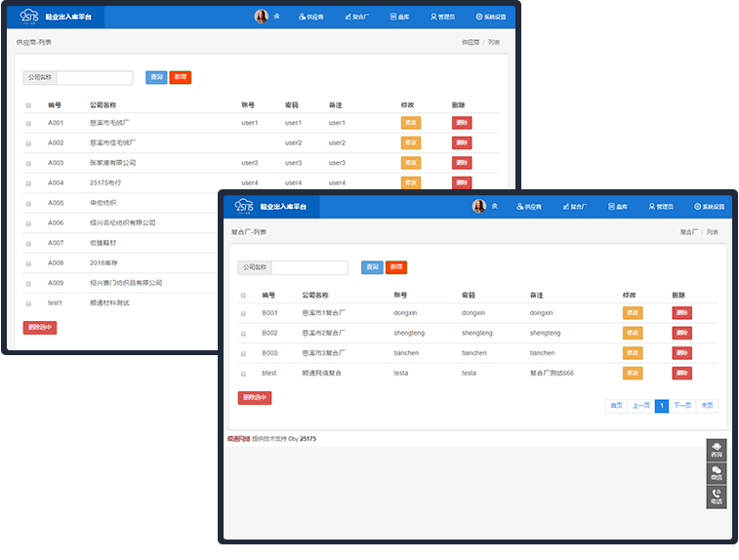Check the select-all box in 复合厂 table header
The width and height of the screenshot is (739, 560).
pyautogui.click(x=243, y=295)
